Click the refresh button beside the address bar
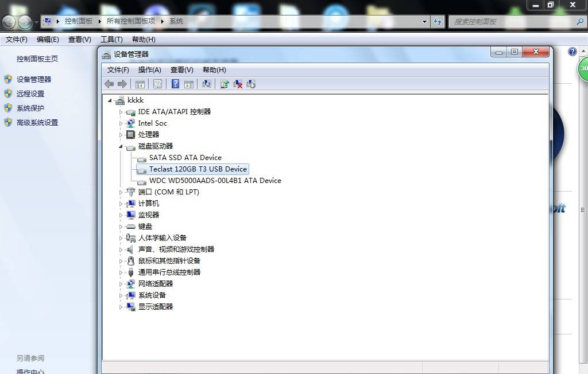Image resolution: width=588 pixels, height=374 pixels. point(438,21)
